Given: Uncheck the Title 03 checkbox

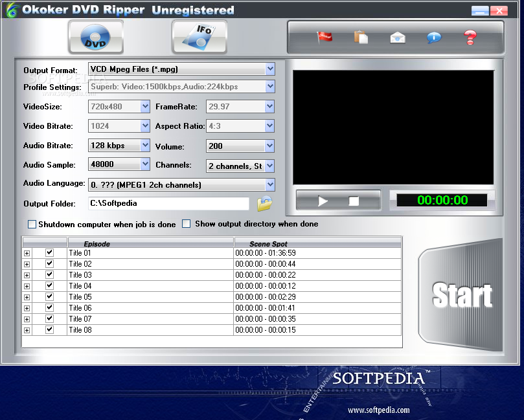Looking at the screenshot, I should (49, 274).
